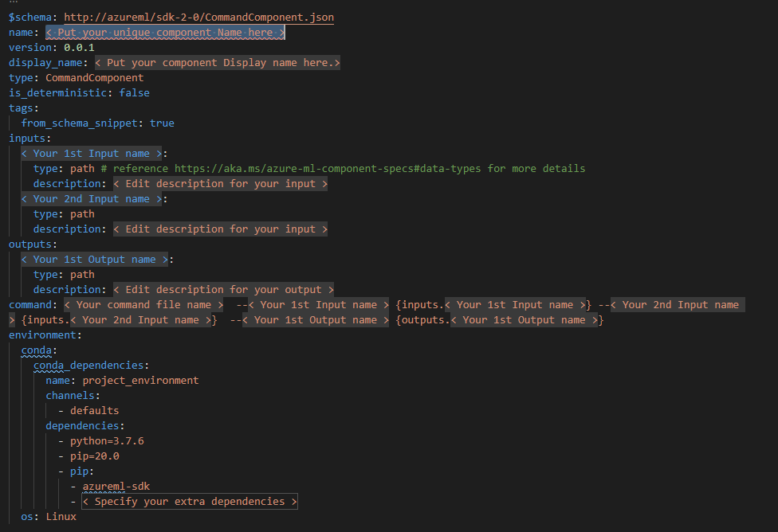
Task: Click the defaults channel entry
Action: click(94, 410)
